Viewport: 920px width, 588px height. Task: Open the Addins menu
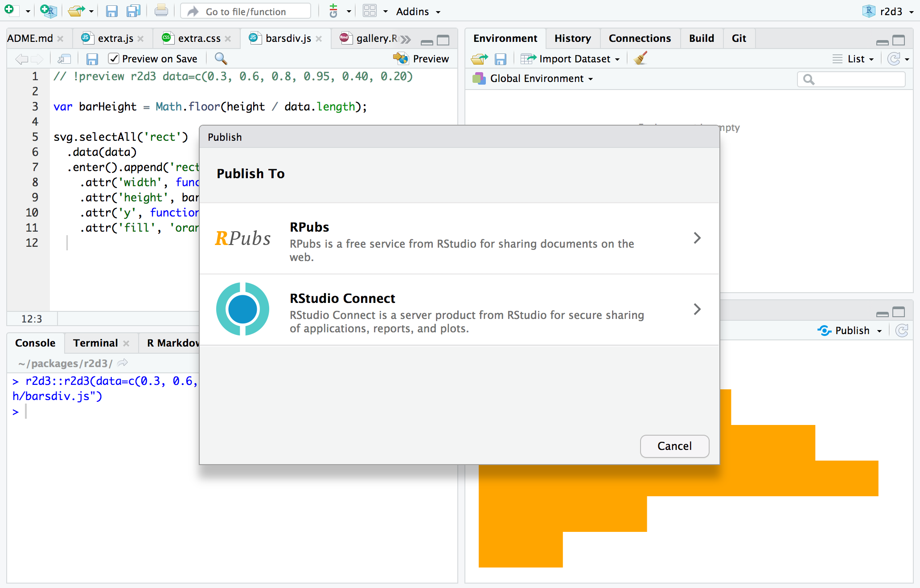(418, 12)
